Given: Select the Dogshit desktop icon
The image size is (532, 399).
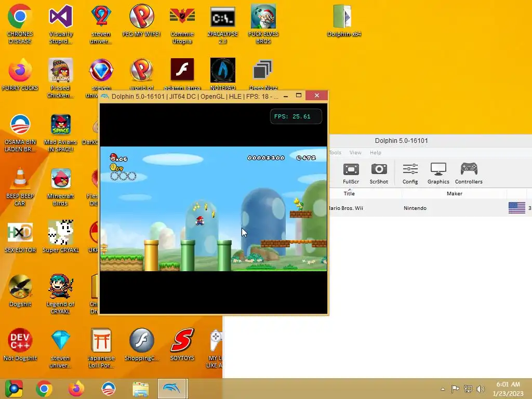Looking at the screenshot, I should coord(20,290).
